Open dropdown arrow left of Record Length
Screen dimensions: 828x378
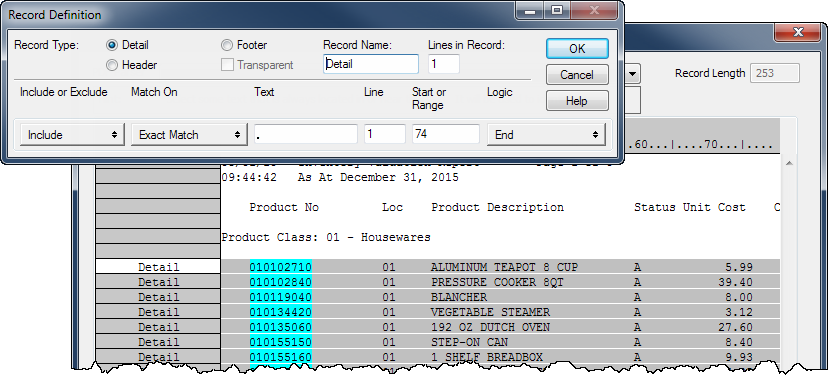633,74
